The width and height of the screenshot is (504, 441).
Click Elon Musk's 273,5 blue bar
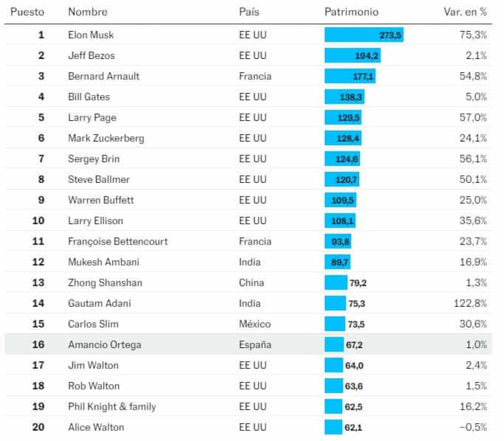pos(364,35)
